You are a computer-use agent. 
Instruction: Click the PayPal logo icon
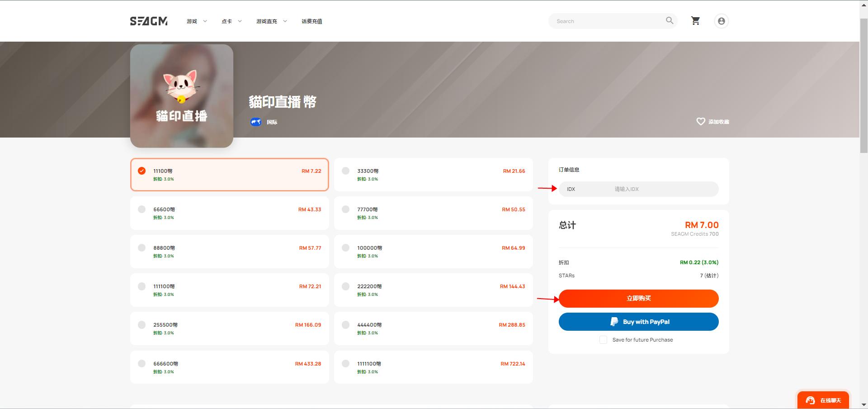coord(614,322)
